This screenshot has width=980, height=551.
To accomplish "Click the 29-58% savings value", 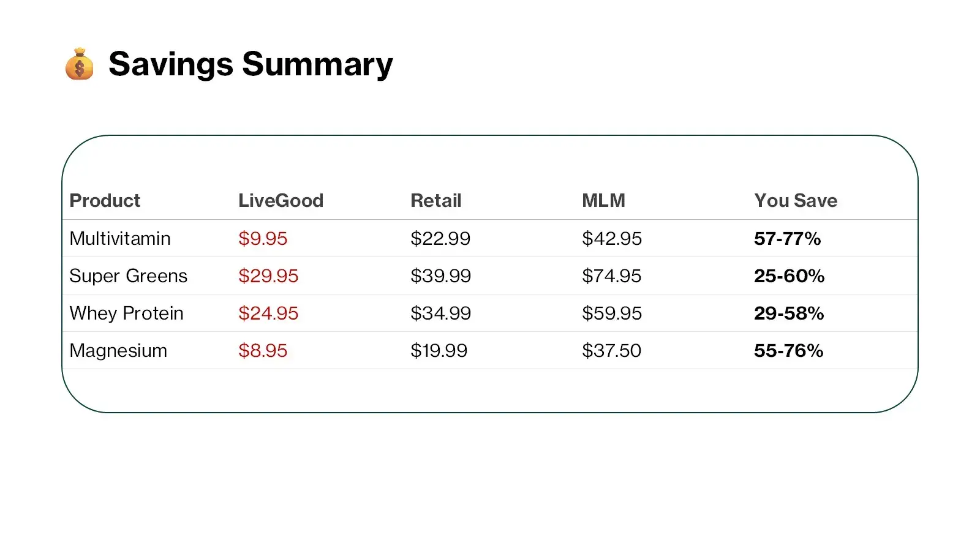I will pyautogui.click(x=789, y=313).
